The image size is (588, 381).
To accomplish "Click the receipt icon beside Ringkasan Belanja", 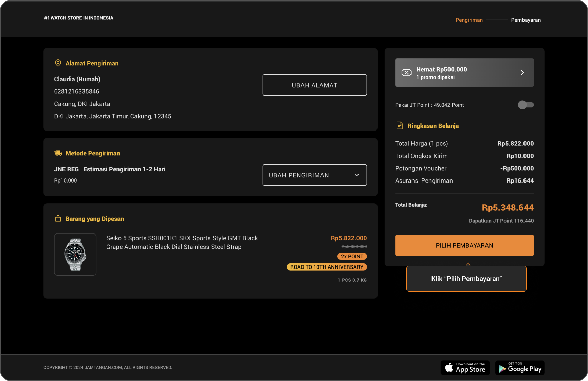I will (400, 126).
